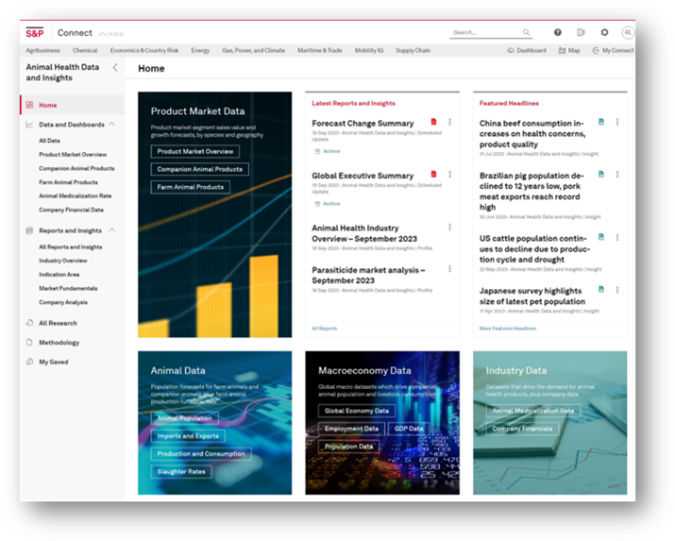675x541 pixels.
Task: Open Archive link under Forecast Change Summary
Action: 328,151
